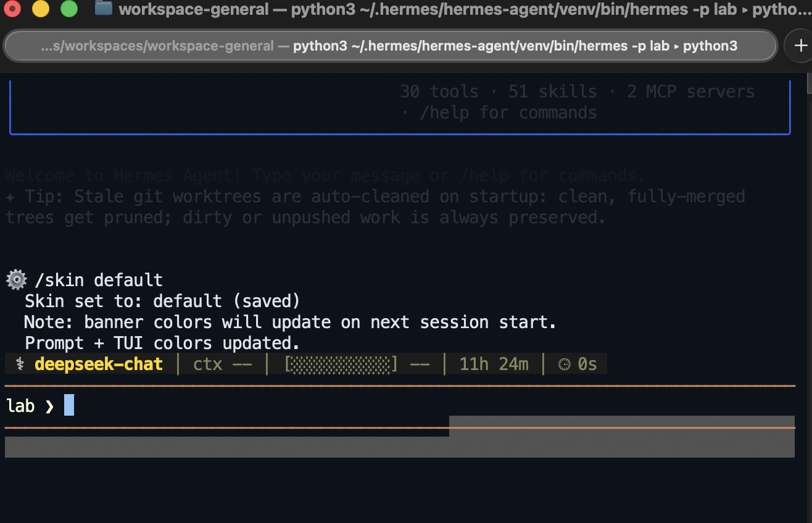Viewport: 812px width, 523px height.
Task: Click the ctx -- status segment
Action: point(223,364)
